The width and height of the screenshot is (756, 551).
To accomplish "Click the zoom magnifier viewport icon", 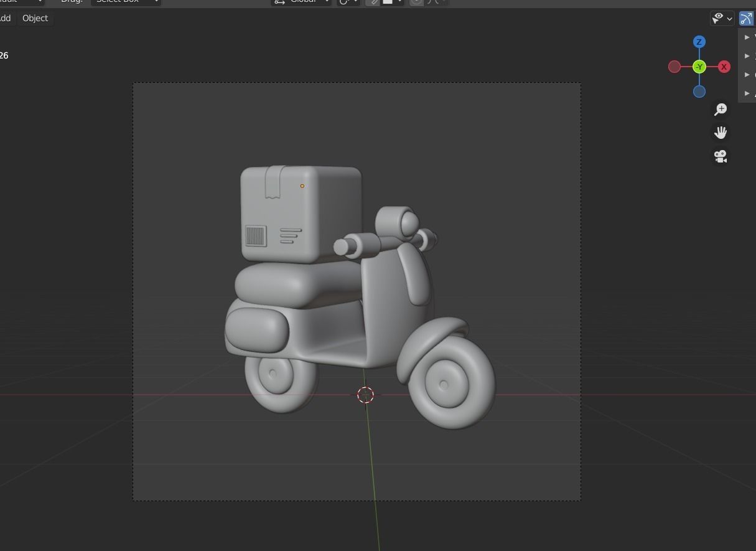I will pos(721,110).
